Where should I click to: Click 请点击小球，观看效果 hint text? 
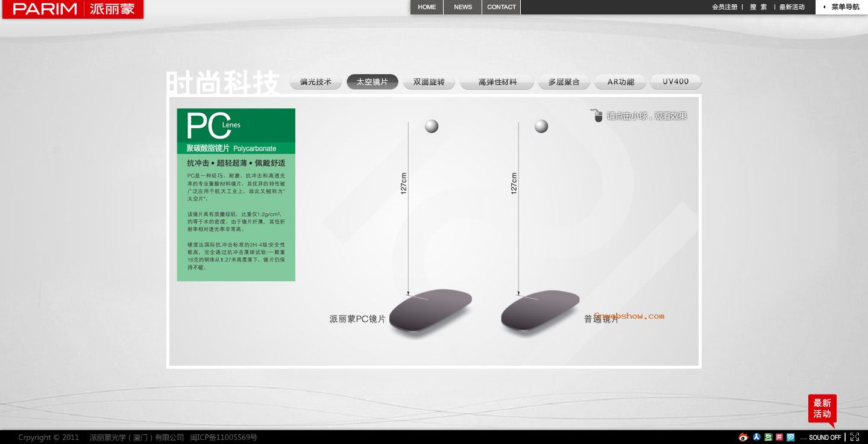click(x=647, y=116)
